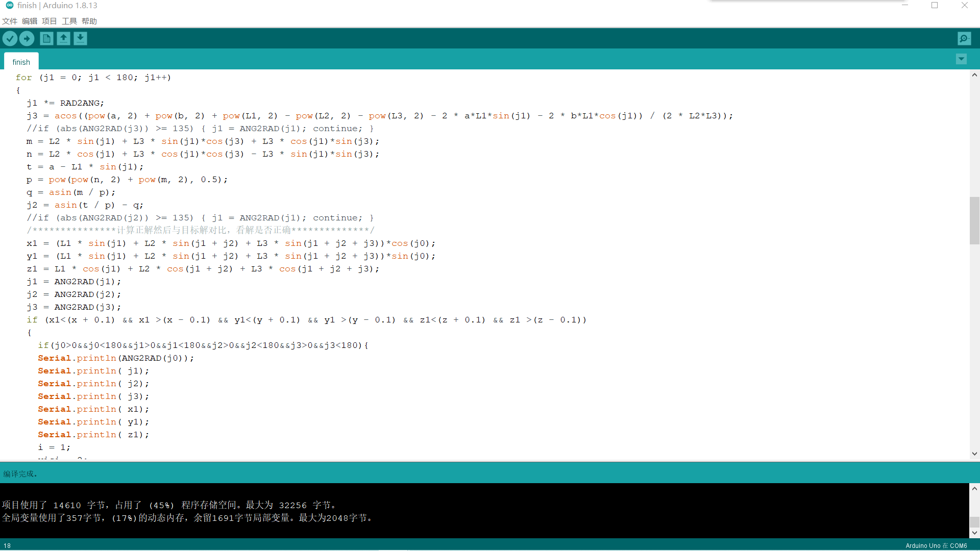The width and height of the screenshot is (980, 551).
Task: Click the Verify checkmark icon to compile
Action: click(10, 38)
